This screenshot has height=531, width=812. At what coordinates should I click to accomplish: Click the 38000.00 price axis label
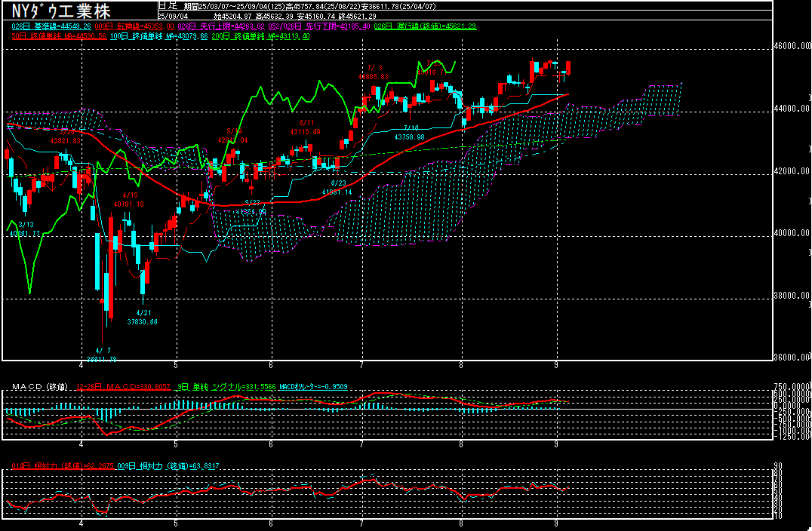[x=792, y=296]
